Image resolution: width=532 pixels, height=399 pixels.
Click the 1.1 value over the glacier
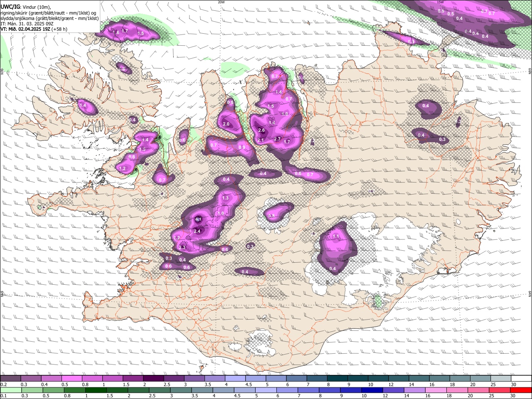point(336,236)
